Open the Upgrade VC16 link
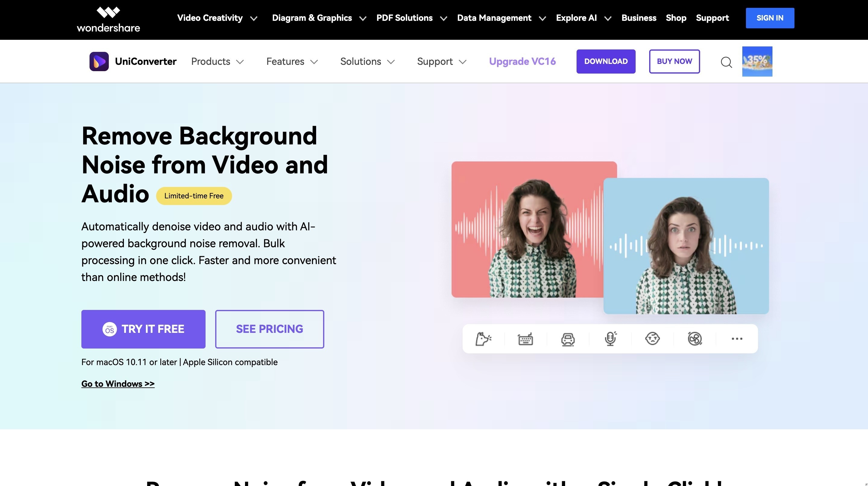Image resolution: width=868 pixels, height=486 pixels. [522, 61]
